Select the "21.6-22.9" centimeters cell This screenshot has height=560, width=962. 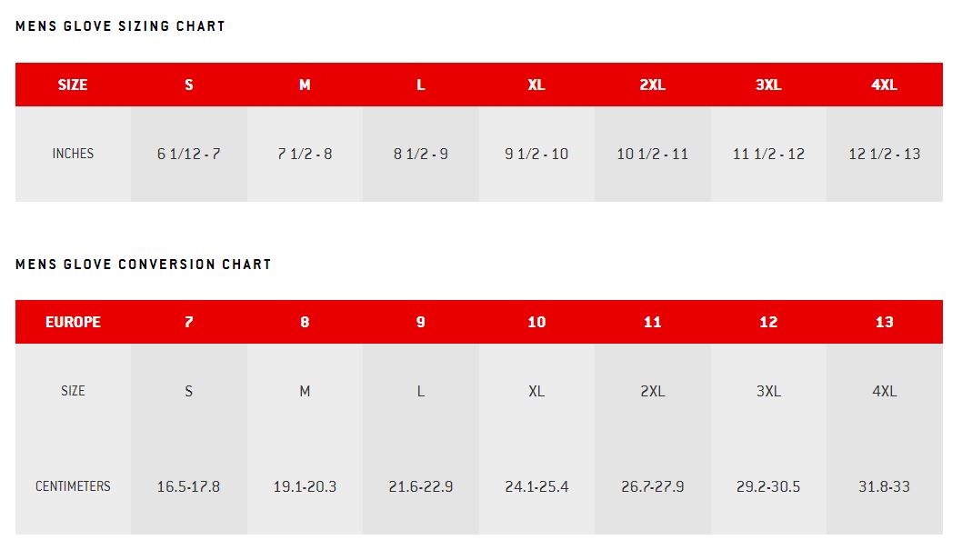coord(421,486)
